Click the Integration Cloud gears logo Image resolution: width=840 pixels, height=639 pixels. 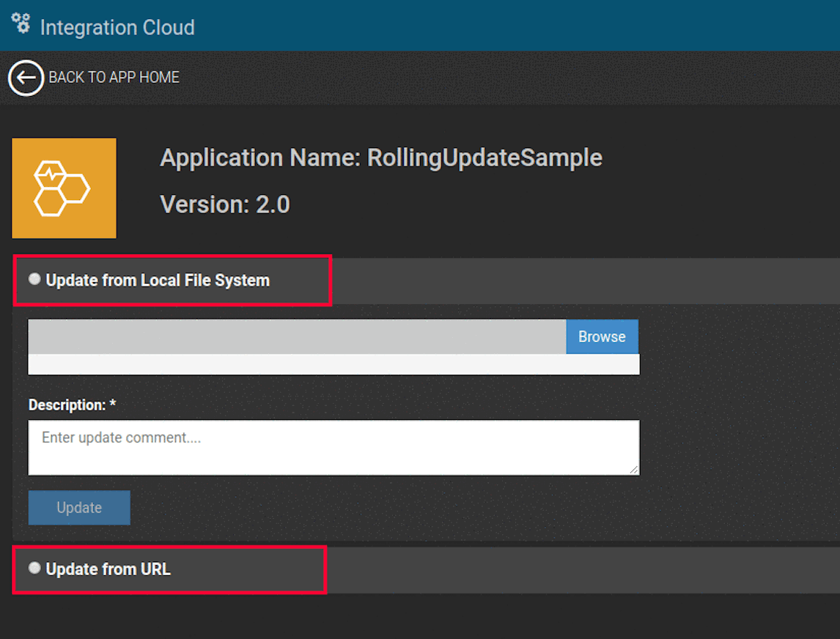21,23
